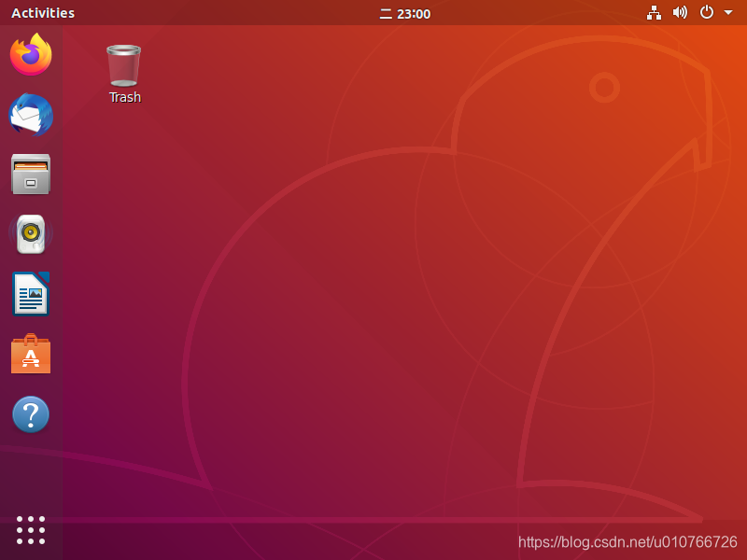747x560 pixels.
Task: Open Ubuntu Software store
Action: 31,354
